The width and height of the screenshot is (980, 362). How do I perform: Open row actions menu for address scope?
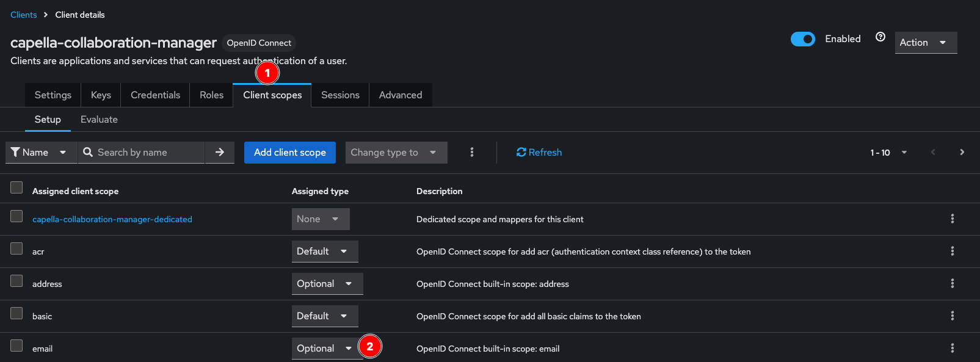952,283
